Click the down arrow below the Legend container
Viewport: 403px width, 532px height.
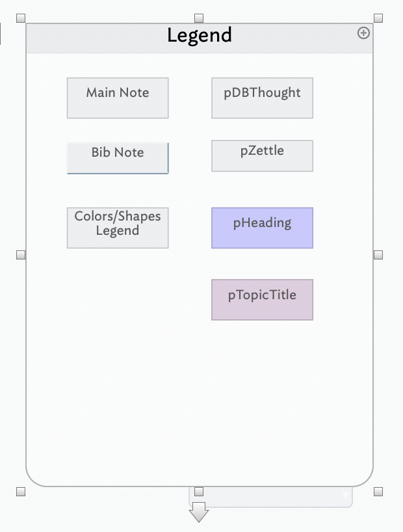pyautogui.click(x=199, y=511)
